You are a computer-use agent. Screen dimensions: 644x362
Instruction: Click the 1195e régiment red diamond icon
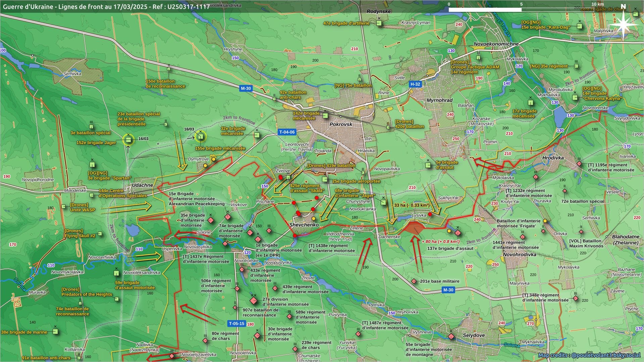click(x=579, y=164)
